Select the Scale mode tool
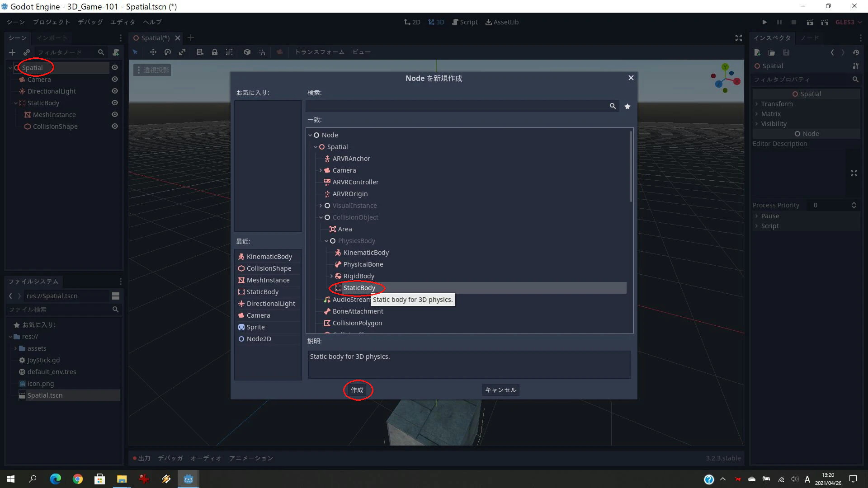 pos(182,52)
